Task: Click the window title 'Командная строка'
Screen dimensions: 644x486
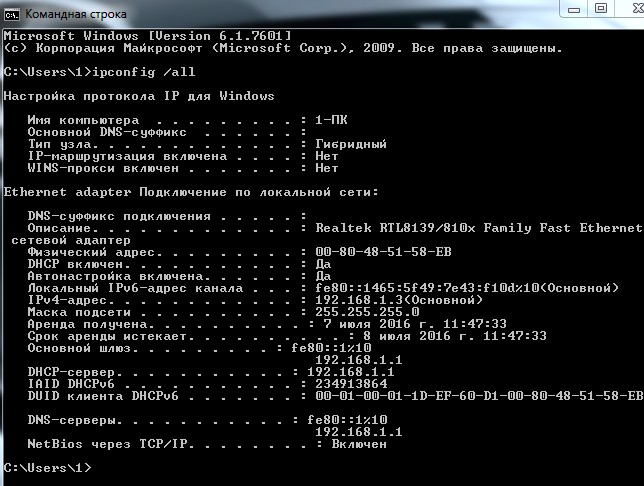Action: coord(76,14)
